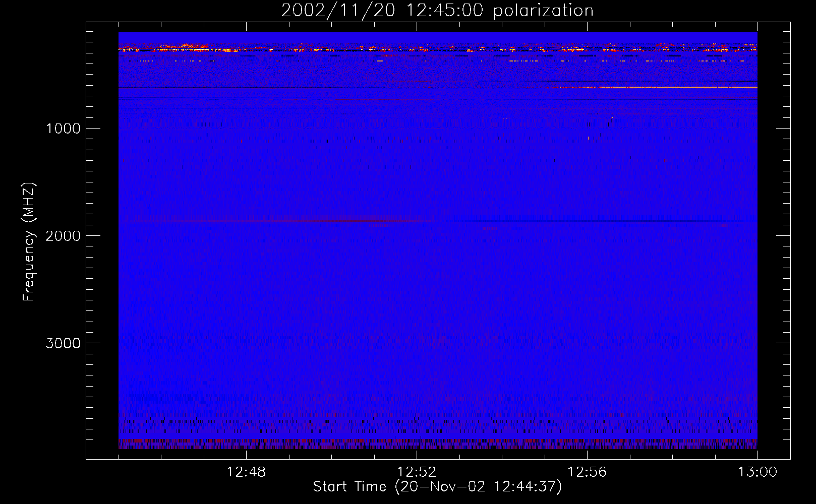The height and width of the screenshot is (504, 816).
Task: Click the 'Frequency (MHZ)' axis label
Action: click(29, 242)
